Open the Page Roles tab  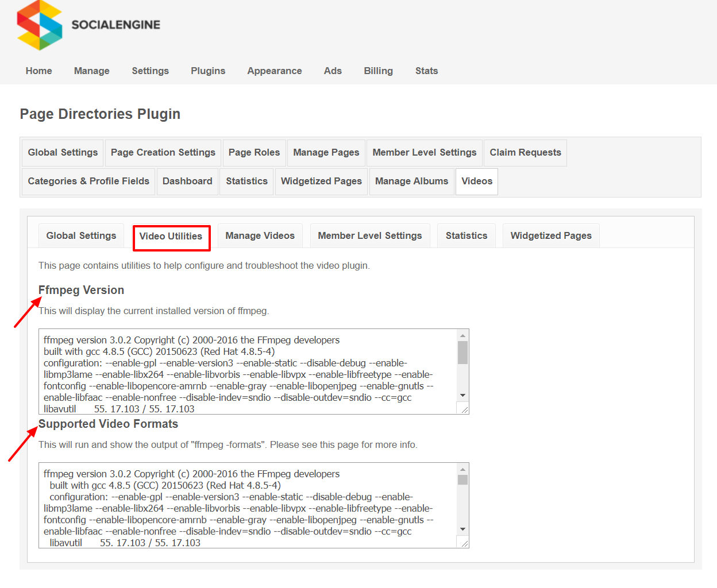(x=254, y=153)
